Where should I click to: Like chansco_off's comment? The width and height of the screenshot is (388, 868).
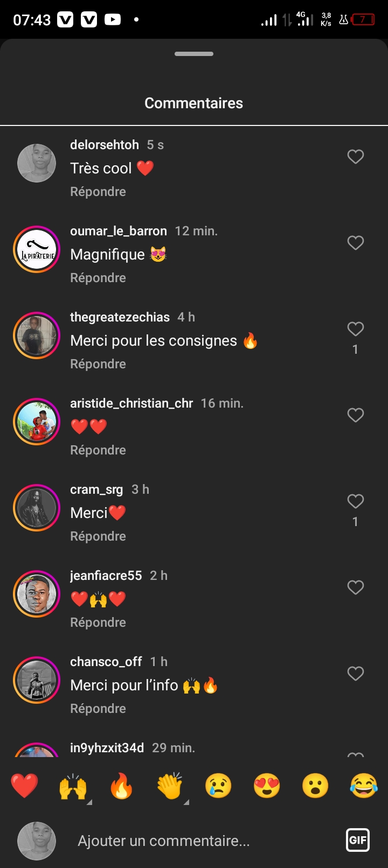click(x=356, y=674)
